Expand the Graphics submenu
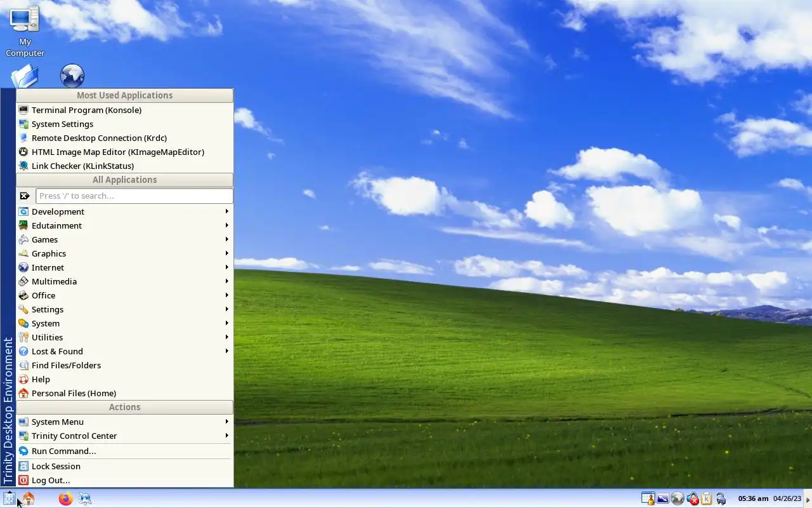Image resolution: width=812 pixels, height=508 pixels. point(124,253)
